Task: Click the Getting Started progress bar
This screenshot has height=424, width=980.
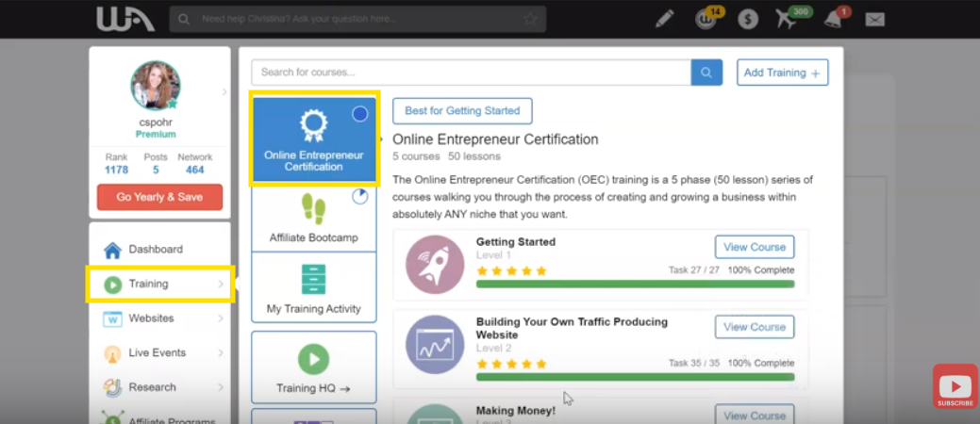Action: (635, 285)
